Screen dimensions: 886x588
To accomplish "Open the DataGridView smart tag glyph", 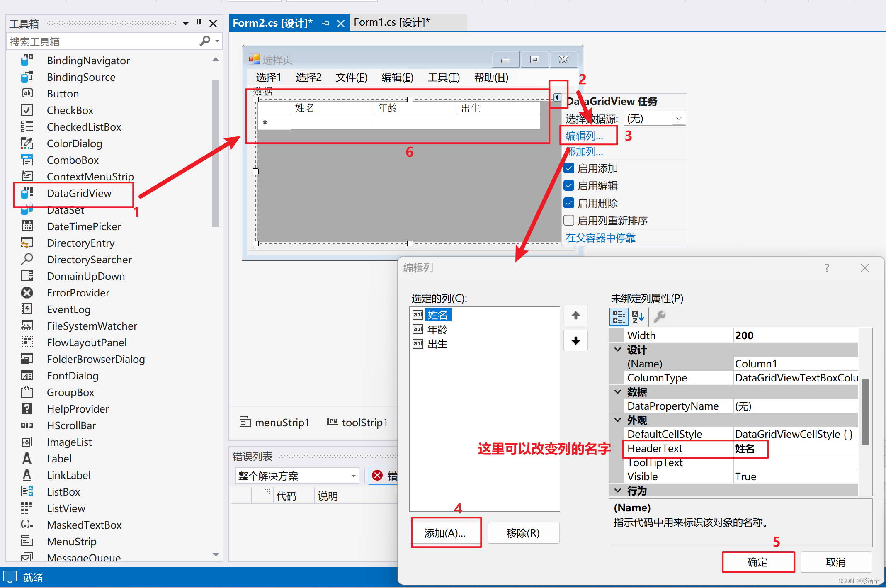I will pyautogui.click(x=557, y=97).
